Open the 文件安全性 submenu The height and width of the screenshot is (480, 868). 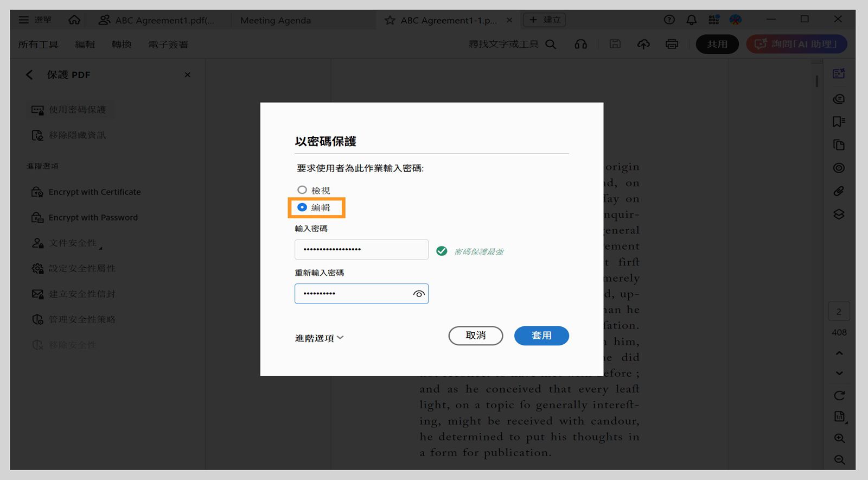point(67,243)
